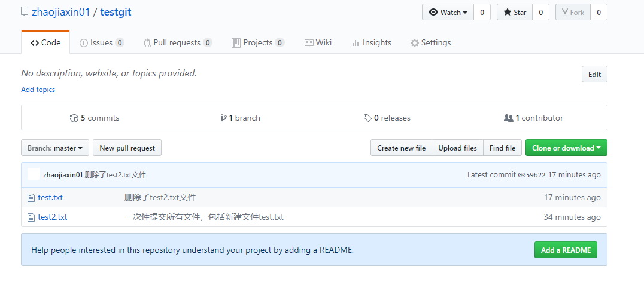Expand the Clone or download menu
Image resolution: width=644 pixels, height=282 pixels.
pyautogui.click(x=566, y=148)
